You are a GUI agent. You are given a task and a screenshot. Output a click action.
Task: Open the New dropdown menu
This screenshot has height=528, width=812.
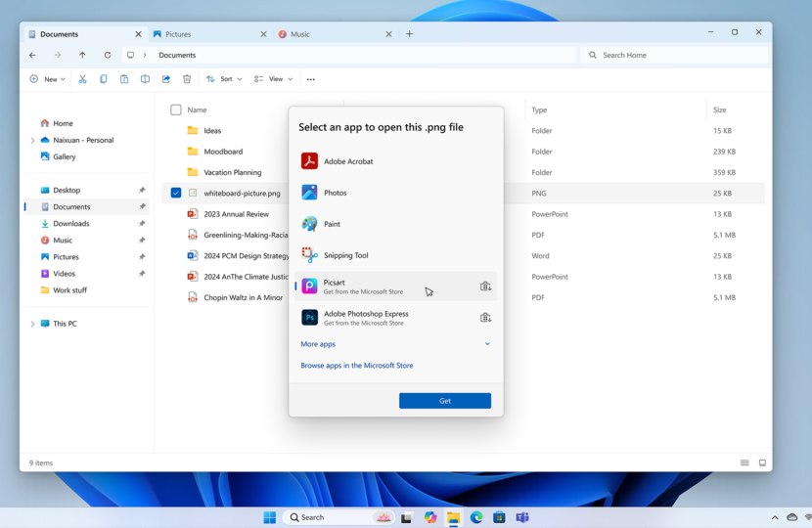48,79
